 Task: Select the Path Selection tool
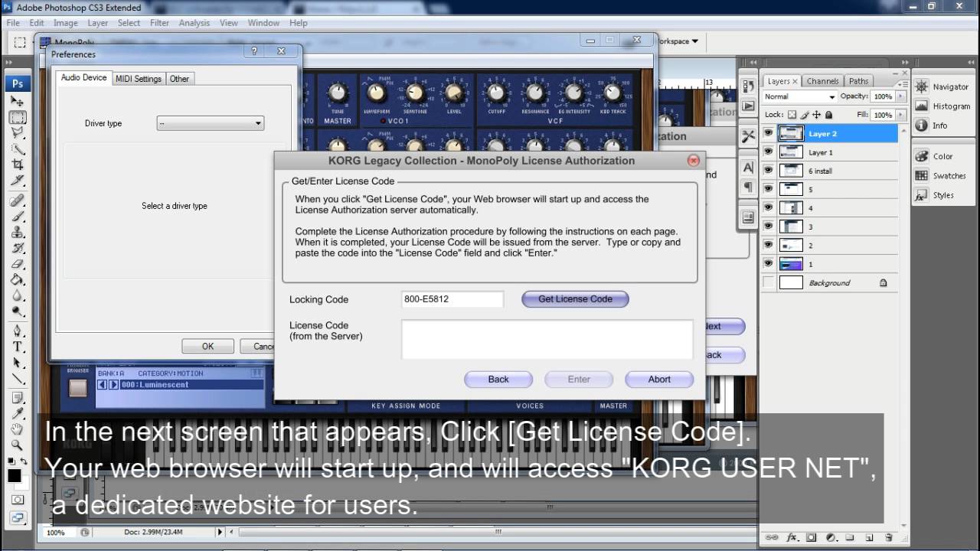18,363
